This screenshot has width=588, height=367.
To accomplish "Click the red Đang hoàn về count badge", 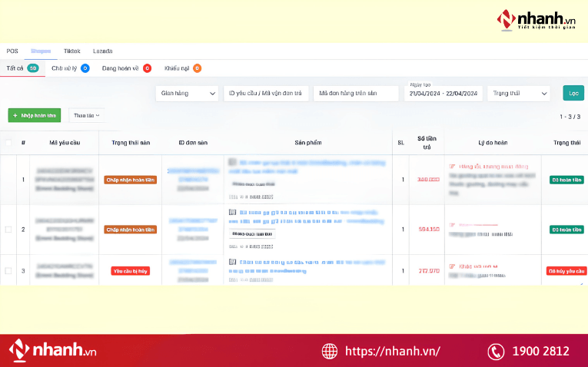I will (x=147, y=68).
